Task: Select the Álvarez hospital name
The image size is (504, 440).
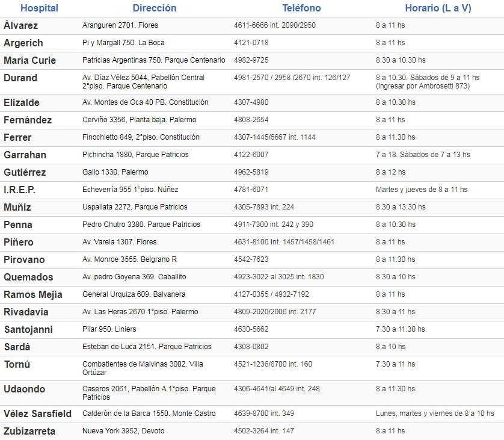Action: 21,25
